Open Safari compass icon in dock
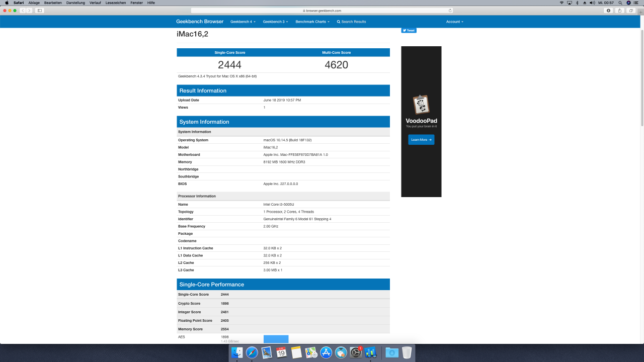The width and height of the screenshot is (644, 362). point(252,352)
